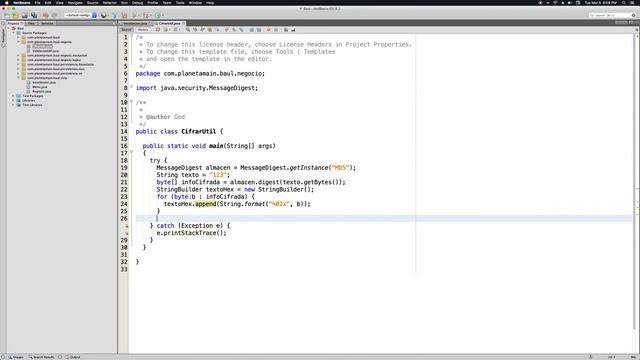Open Search Results at bottom bar
Image resolution: width=640 pixels, height=360 pixels.
41,357
